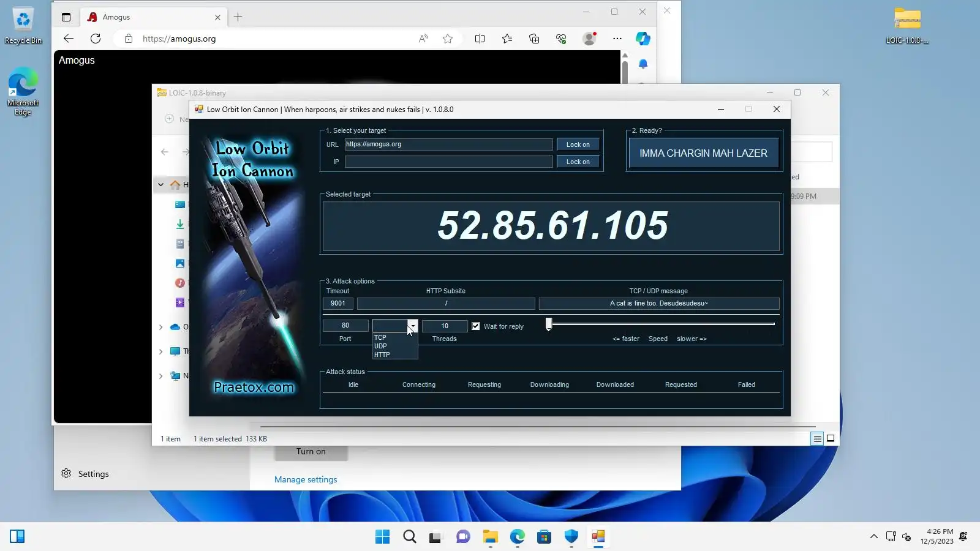
Task: Add this page to favorites with the star
Action: tap(448, 39)
